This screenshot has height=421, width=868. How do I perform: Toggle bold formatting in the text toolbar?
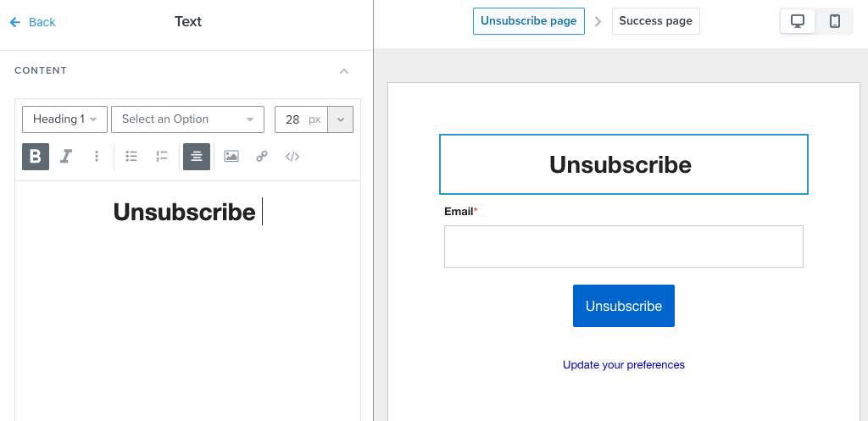tap(36, 157)
